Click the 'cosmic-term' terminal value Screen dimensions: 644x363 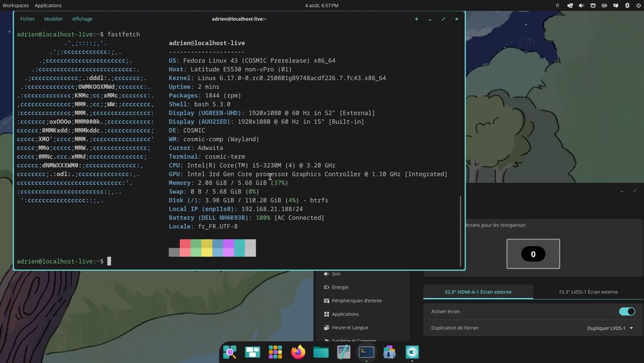tap(225, 157)
